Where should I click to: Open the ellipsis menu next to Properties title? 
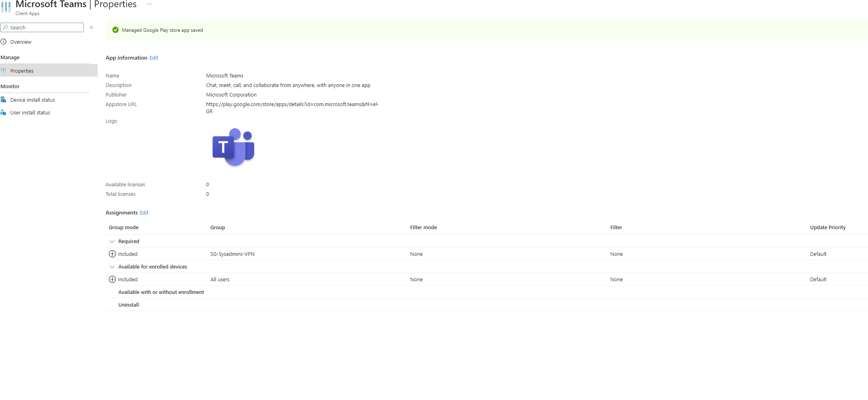pos(149,3)
